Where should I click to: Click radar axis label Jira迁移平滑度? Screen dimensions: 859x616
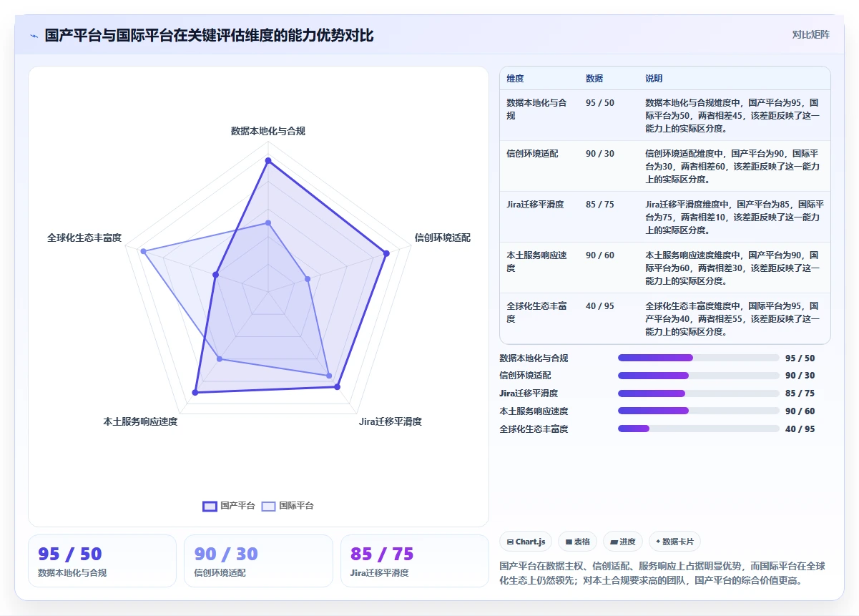[x=391, y=421]
